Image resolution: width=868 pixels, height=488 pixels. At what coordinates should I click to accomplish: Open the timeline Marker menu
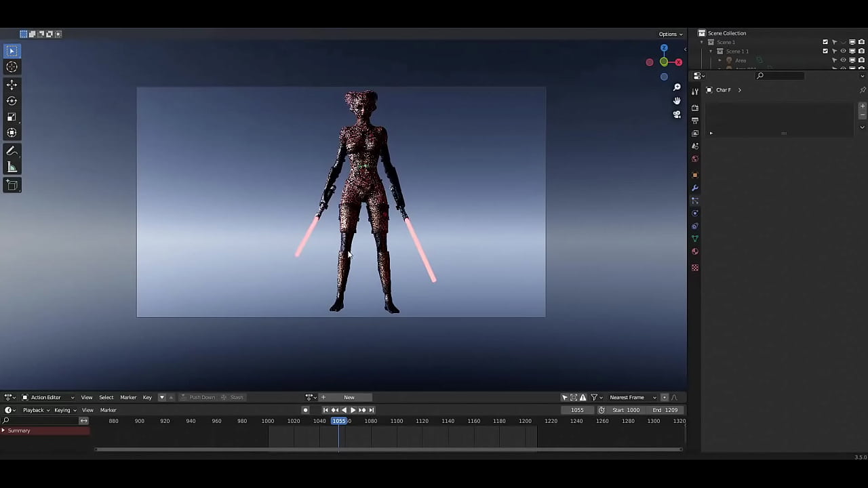point(108,410)
